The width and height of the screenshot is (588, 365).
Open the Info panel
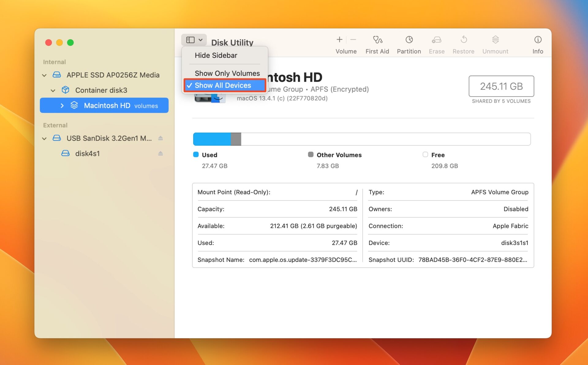[538, 44]
